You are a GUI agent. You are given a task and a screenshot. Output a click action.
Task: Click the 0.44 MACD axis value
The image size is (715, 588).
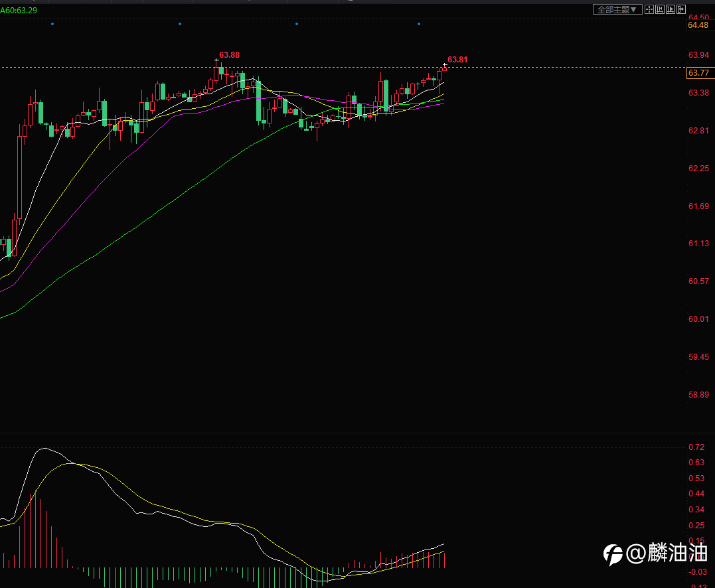click(696, 494)
